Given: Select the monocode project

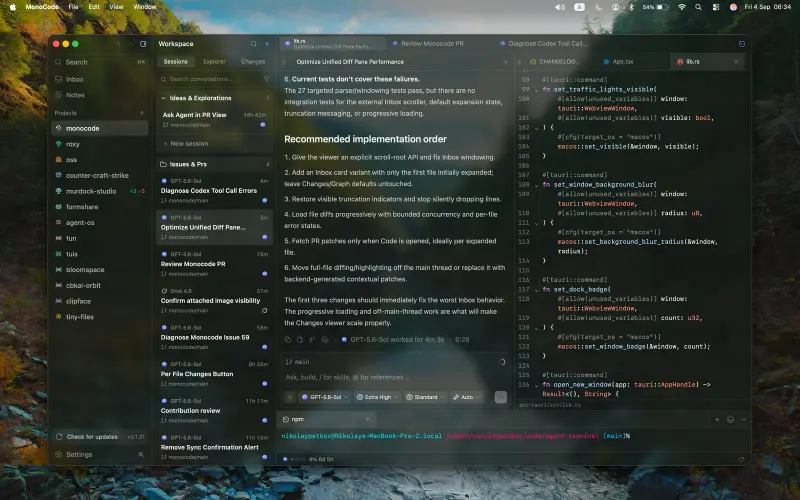Looking at the screenshot, I should [x=100, y=128].
